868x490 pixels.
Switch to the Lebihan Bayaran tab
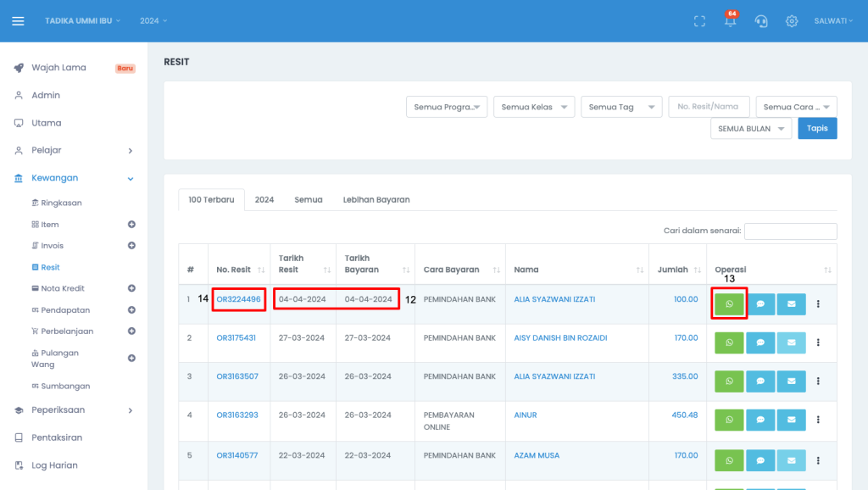tap(376, 200)
